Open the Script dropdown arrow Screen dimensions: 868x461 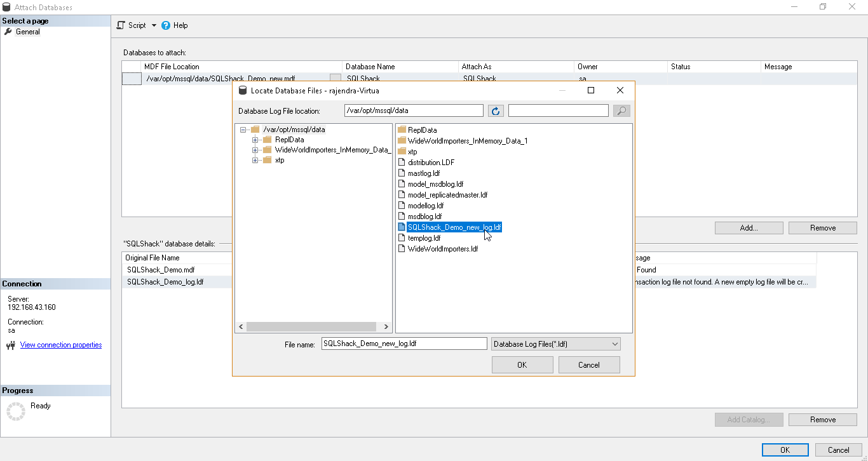[x=154, y=26]
